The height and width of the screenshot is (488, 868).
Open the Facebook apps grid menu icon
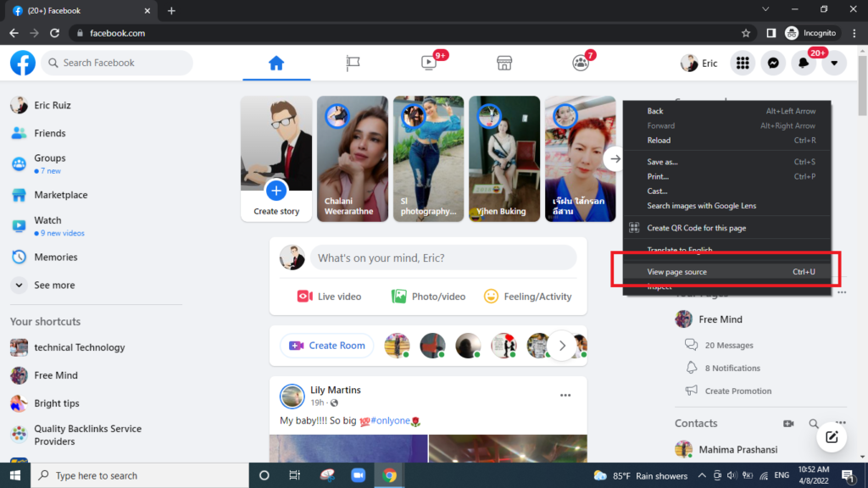pos(743,63)
